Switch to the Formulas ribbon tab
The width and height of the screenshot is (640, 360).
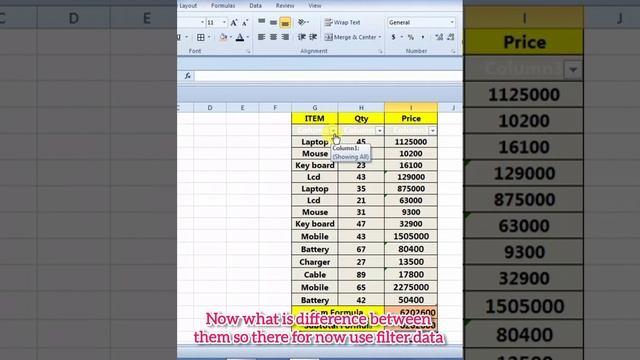pos(223,6)
